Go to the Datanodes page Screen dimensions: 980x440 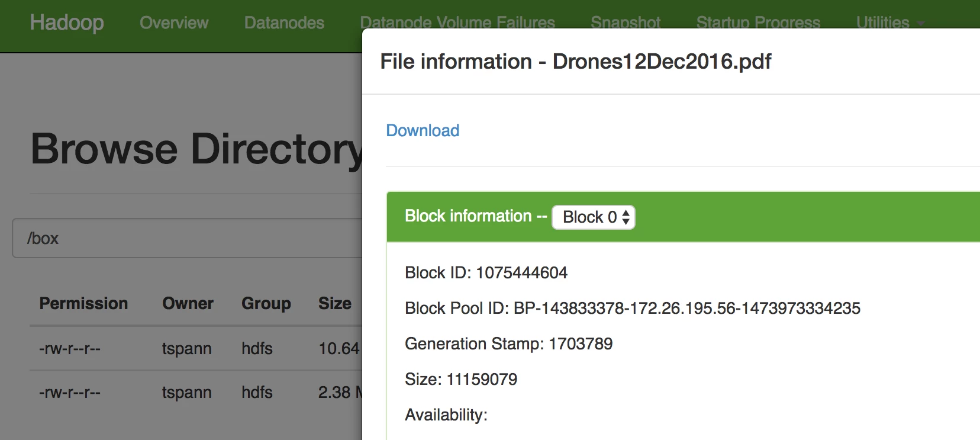click(x=284, y=23)
